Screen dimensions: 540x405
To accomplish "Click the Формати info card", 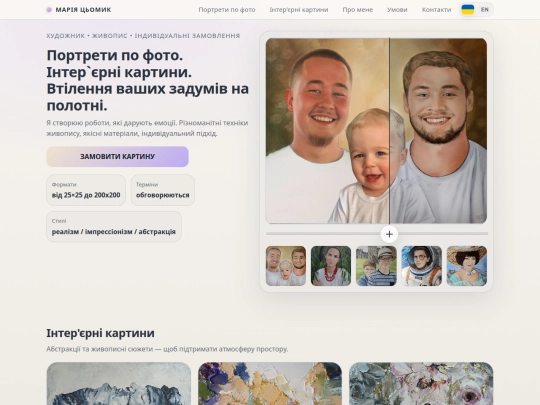I will click(x=86, y=190).
